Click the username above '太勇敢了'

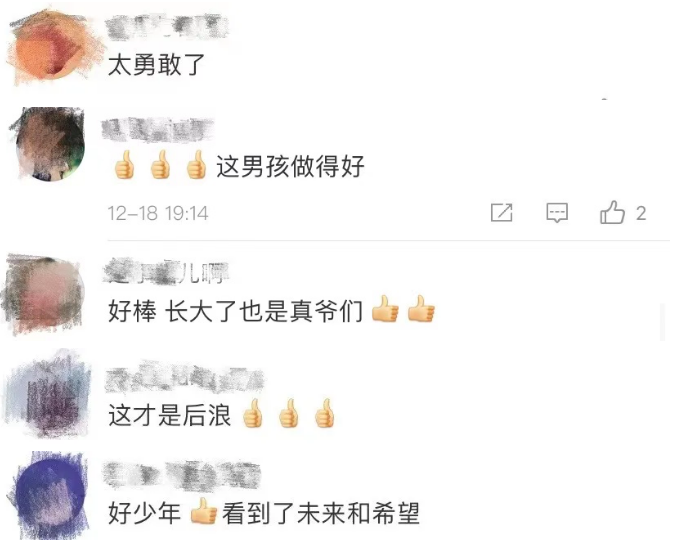pos(167,27)
